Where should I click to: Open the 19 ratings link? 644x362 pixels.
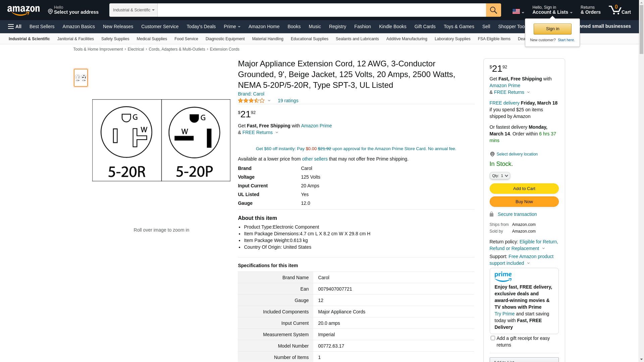tap(288, 101)
